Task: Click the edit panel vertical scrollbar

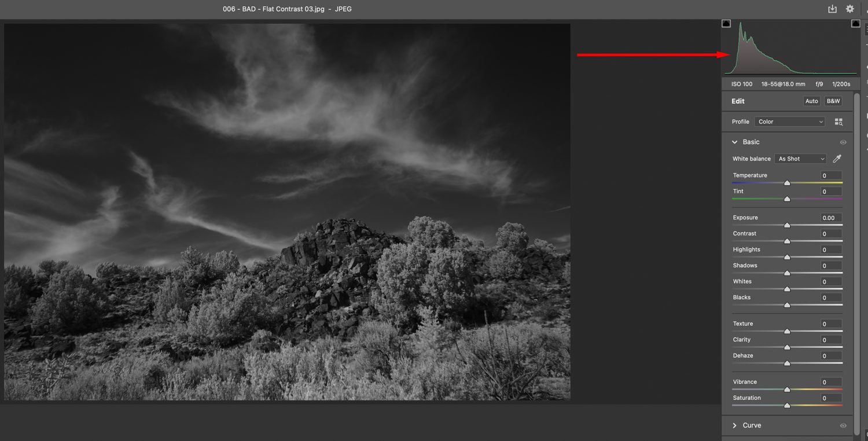Action: click(x=856, y=263)
